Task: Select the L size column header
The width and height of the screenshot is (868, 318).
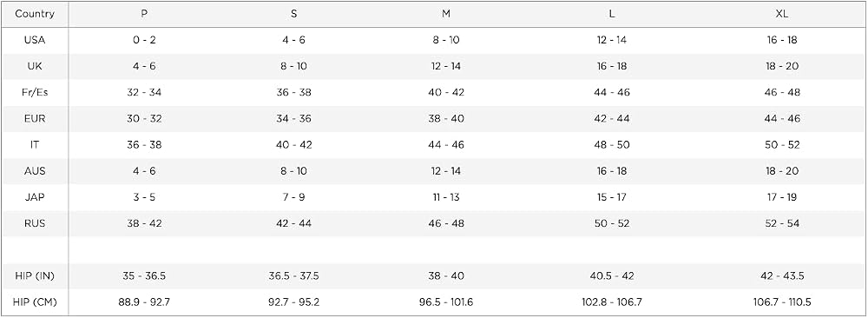Action: [612, 15]
